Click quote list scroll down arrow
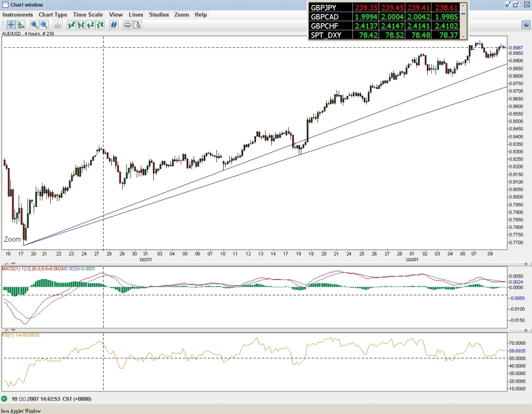 463,35
